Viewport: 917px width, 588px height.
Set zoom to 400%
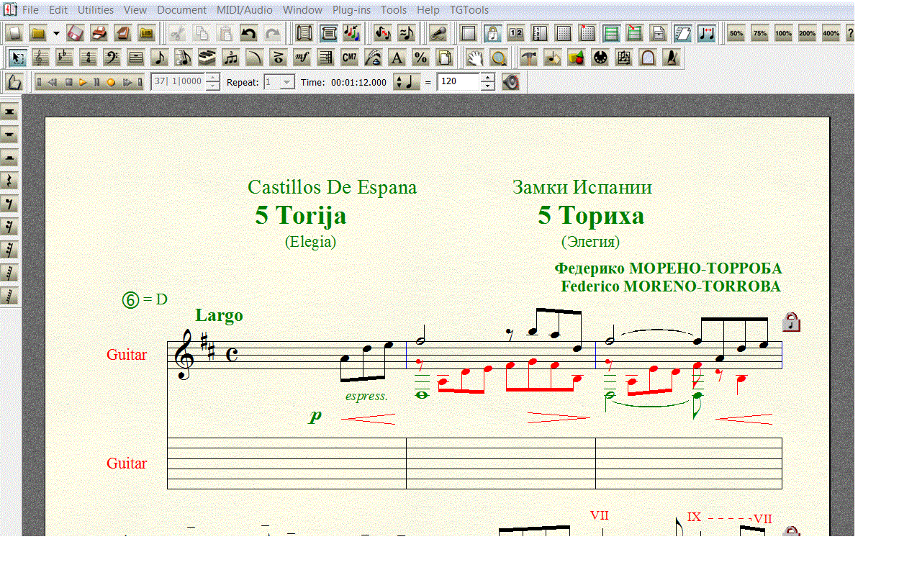pyautogui.click(x=831, y=33)
